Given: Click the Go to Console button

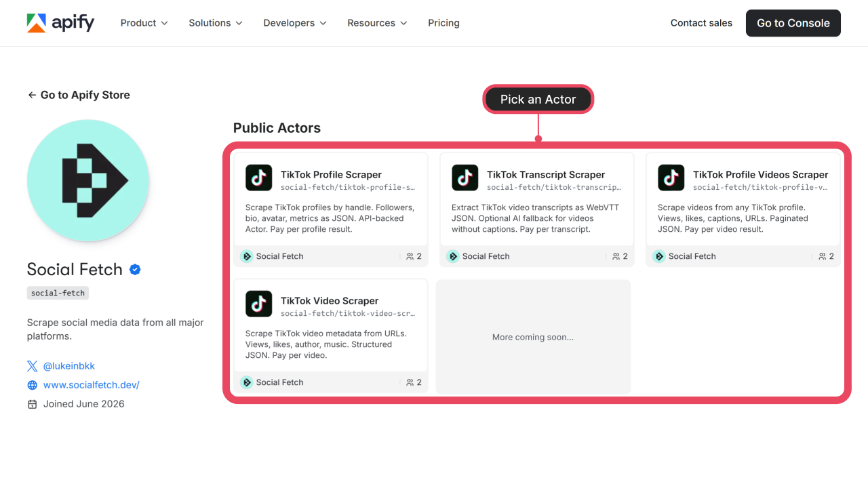Looking at the screenshot, I should pos(793,23).
